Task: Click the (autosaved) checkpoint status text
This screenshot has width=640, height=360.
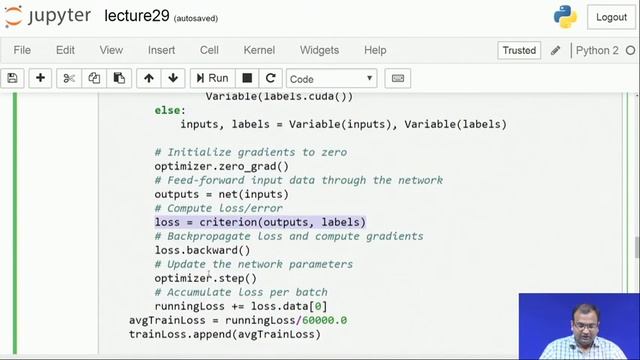Action: (196, 18)
